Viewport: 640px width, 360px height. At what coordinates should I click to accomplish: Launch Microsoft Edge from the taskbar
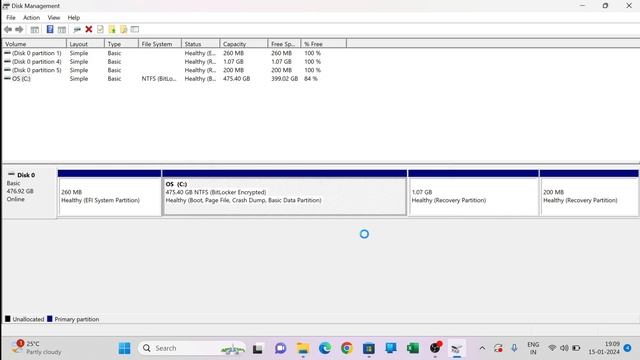point(325,349)
